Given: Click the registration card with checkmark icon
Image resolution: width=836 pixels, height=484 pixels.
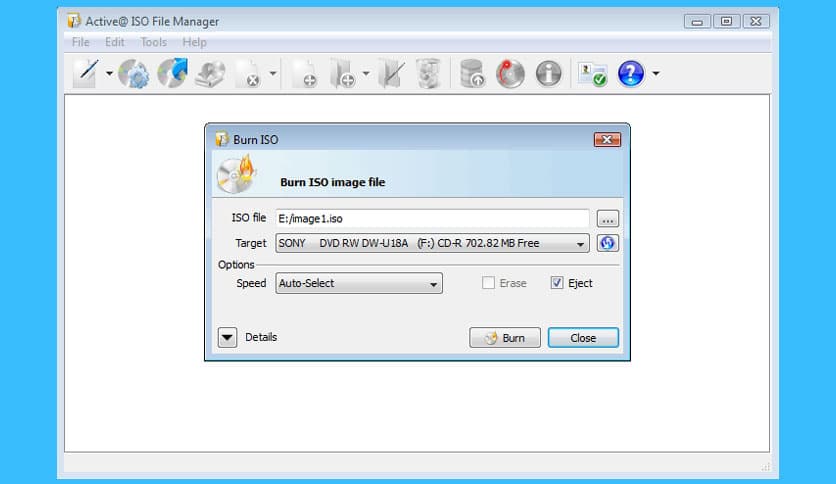Looking at the screenshot, I should [x=592, y=74].
